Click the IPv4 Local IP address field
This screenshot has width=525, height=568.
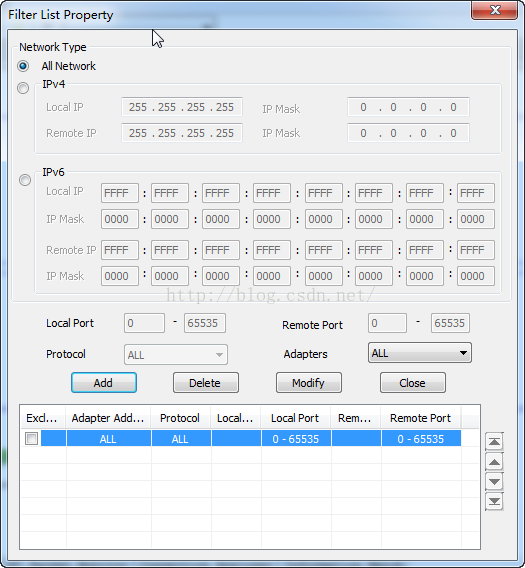click(x=182, y=107)
